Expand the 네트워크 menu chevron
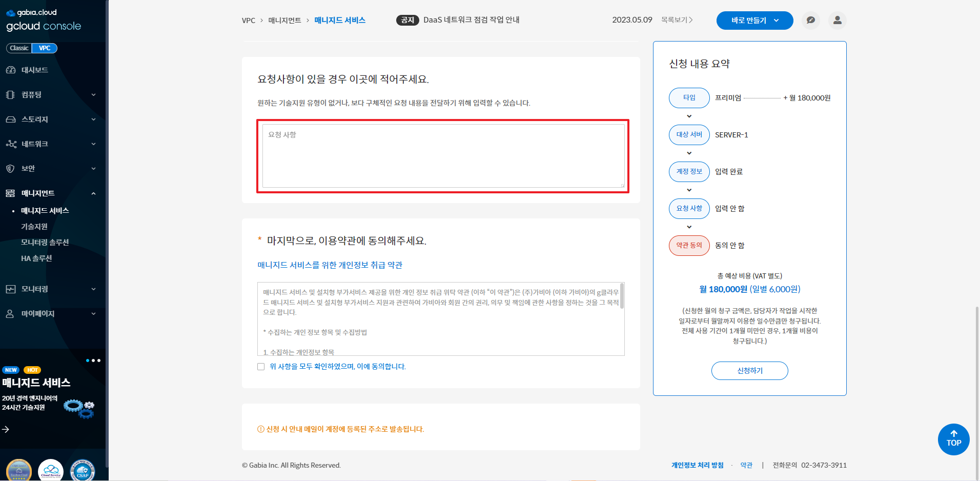 tap(93, 144)
